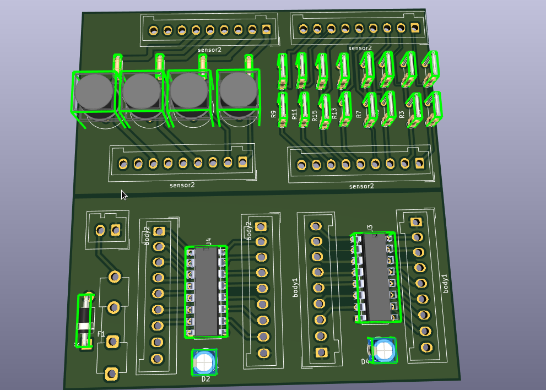
Task: Click the resistor right of the R3 label
Action: [414, 110]
